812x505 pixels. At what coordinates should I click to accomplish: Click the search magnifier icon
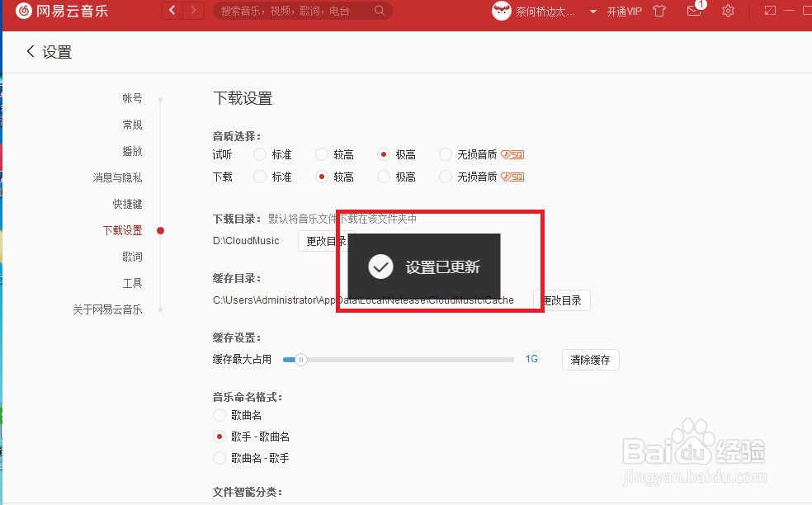(380, 11)
